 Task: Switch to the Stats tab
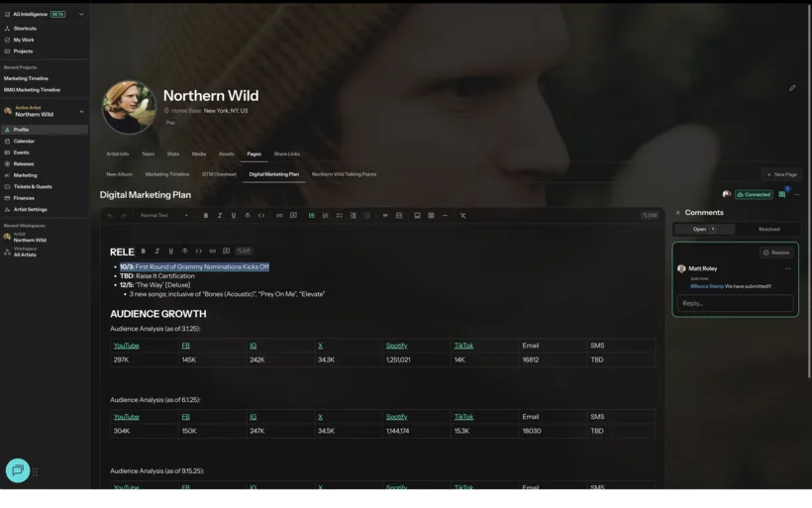(173, 154)
